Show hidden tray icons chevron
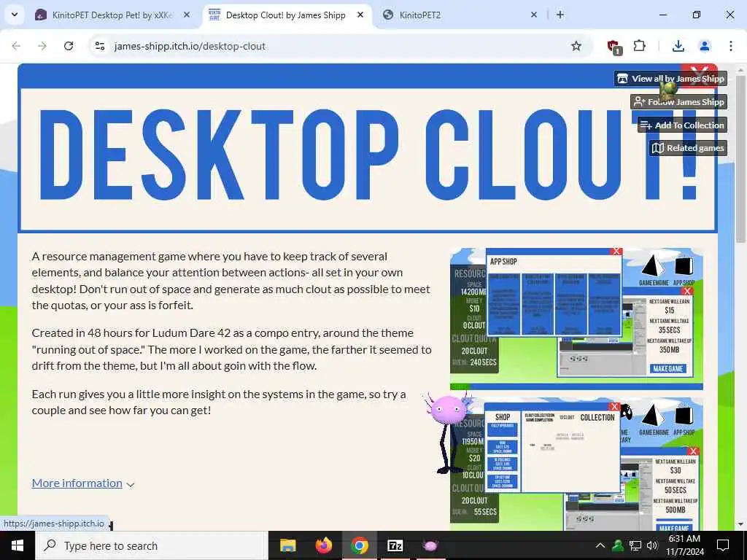Image resolution: width=747 pixels, height=560 pixels. (x=600, y=545)
